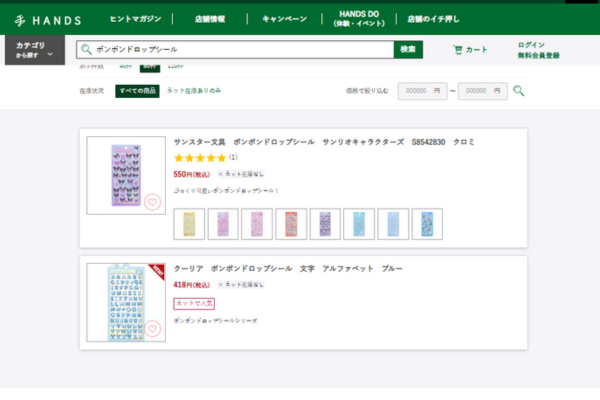Select the last blue variant thumbnail

click(x=427, y=224)
